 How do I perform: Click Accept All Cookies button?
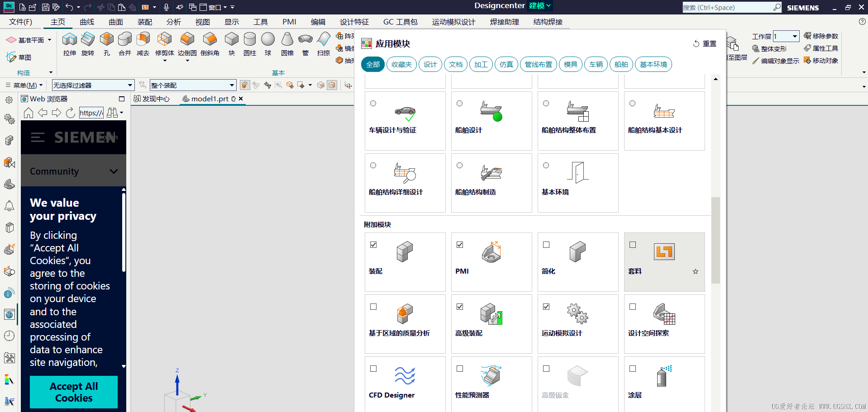pyautogui.click(x=74, y=392)
